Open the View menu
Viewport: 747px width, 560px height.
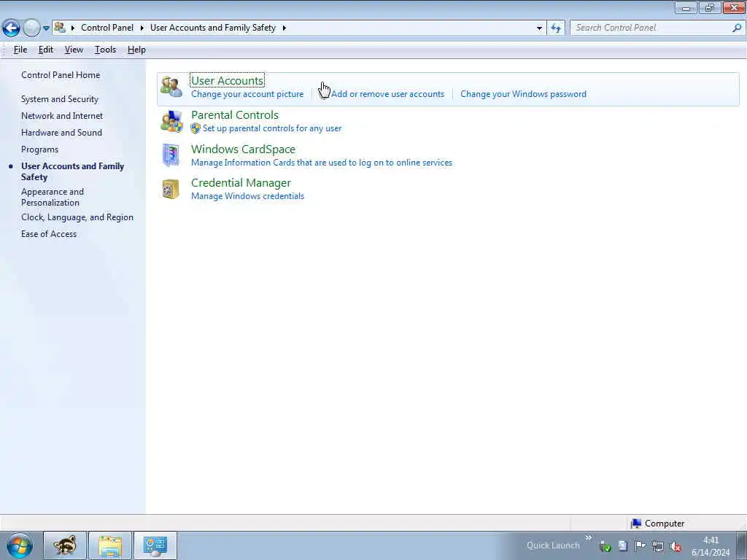pos(74,50)
